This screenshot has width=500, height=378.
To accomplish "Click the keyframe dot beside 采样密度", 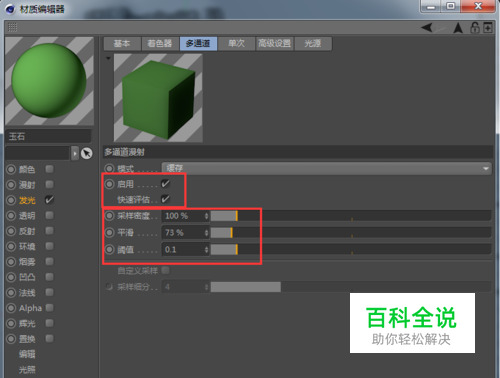I will (x=109, y=216).
